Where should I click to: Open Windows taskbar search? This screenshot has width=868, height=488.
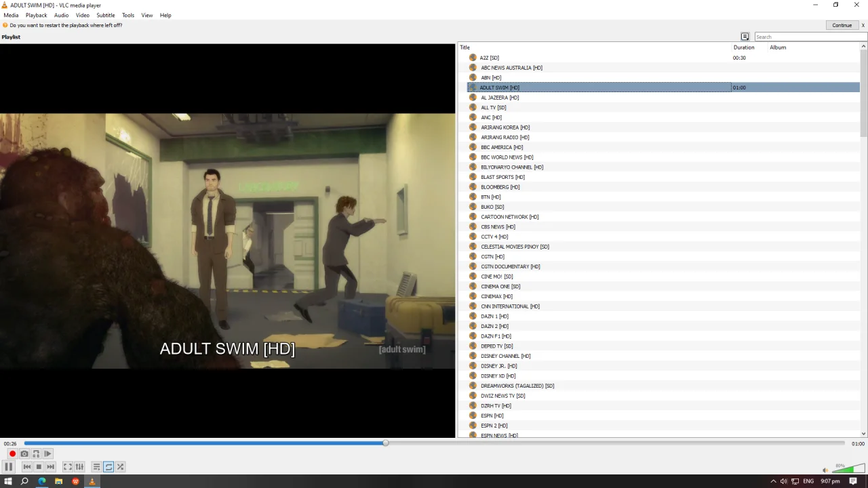pyautogui.click(x=24, y=481)
